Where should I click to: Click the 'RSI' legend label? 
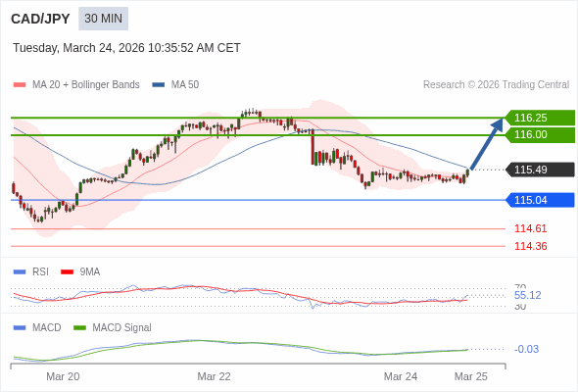[40, 272]
